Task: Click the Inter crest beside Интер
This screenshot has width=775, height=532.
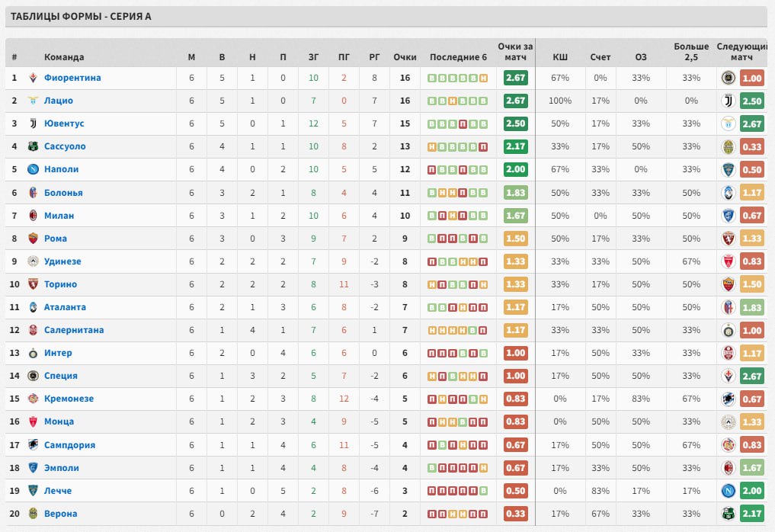Action: [x=33, y=353]
